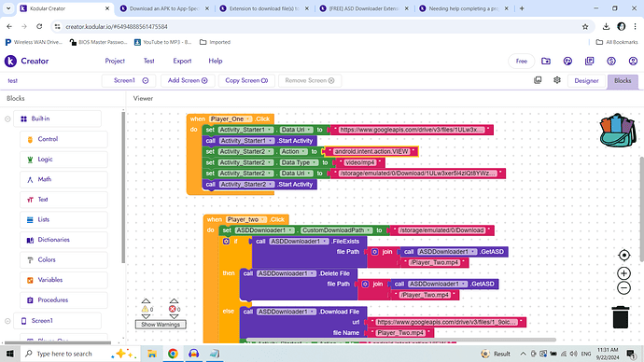This screenshot has height=362, width=644.
Task: Open Chrome menu three dots
Action: [635, 27]
